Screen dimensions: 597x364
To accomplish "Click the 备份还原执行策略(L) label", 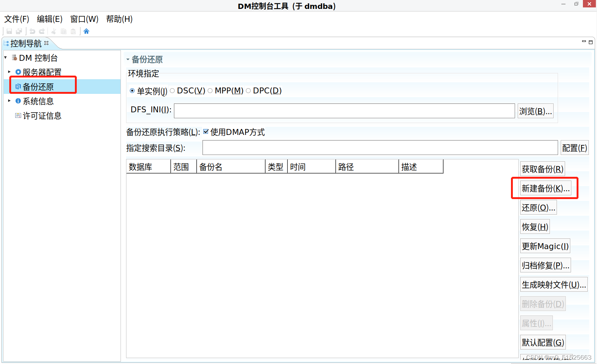I will (163, 132).
